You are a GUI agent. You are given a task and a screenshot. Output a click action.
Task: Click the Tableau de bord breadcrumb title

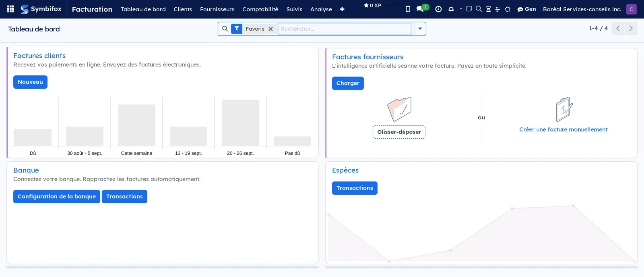point(34,29)
